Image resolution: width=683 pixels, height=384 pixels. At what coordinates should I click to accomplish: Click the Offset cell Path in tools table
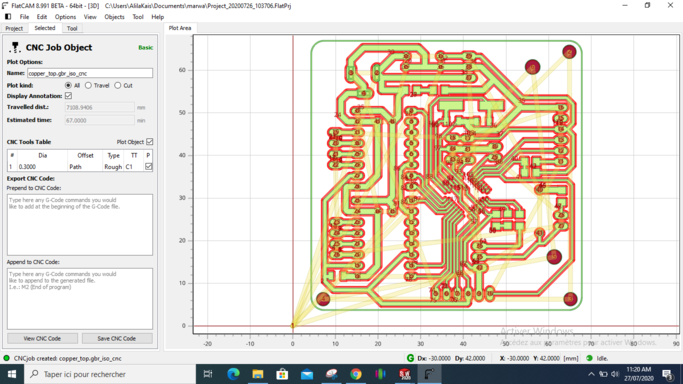(x=85, y=167)
